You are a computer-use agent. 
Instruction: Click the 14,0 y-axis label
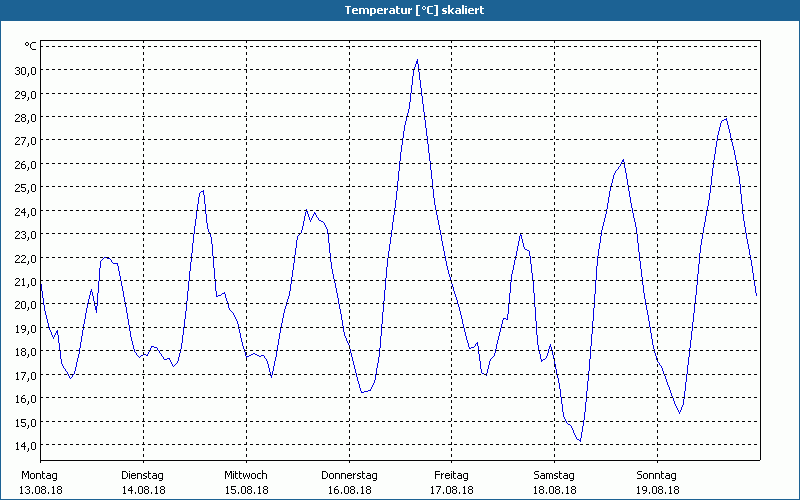25,445
